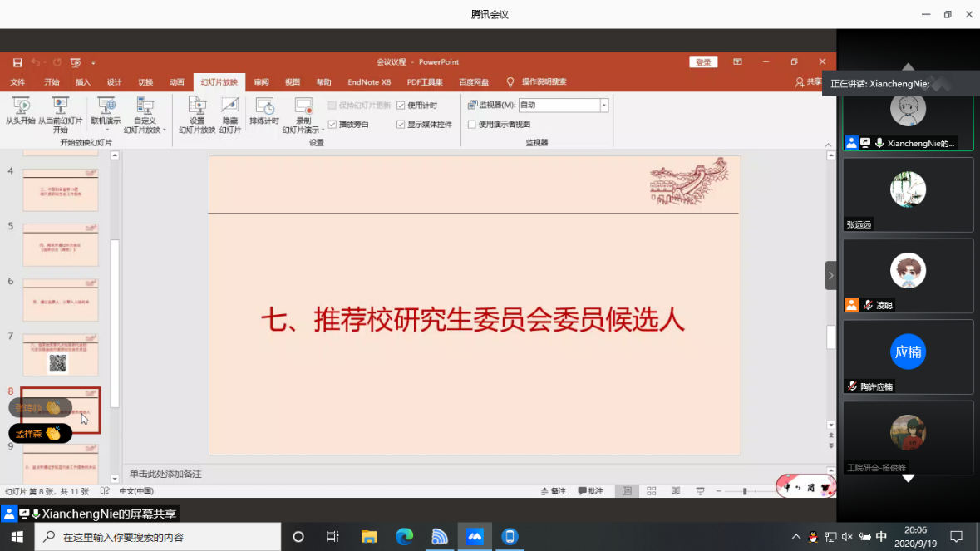Switch to 幻灯片浏览 slide sorter view
This screenshot has width=980, height=551.
pyautogui.click(x=651, y=490)
